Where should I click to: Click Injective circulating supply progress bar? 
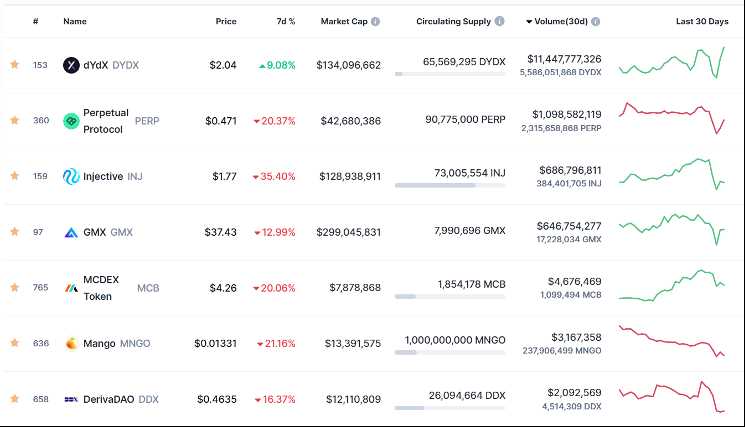(x=450, y=185)
